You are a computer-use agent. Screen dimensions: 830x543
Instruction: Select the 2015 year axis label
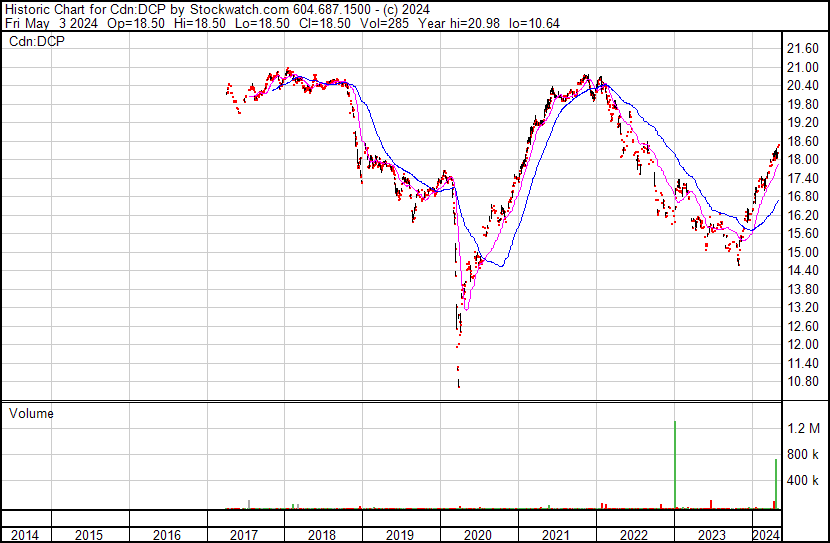(88, 535)
